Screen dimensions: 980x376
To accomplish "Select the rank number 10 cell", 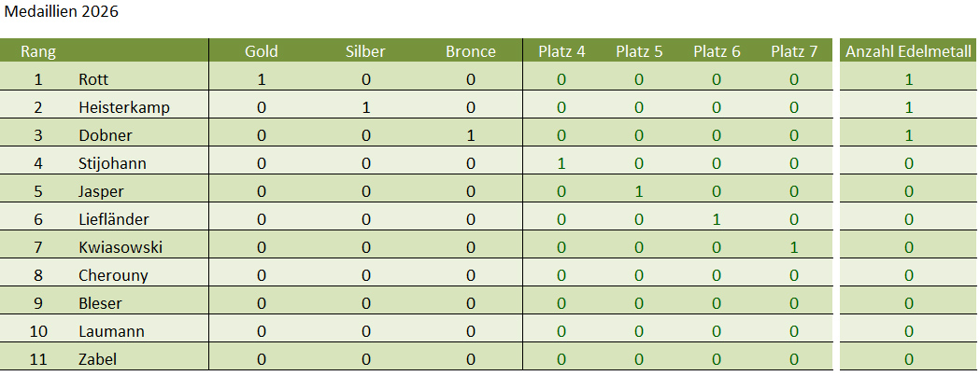I will [38, 332].
